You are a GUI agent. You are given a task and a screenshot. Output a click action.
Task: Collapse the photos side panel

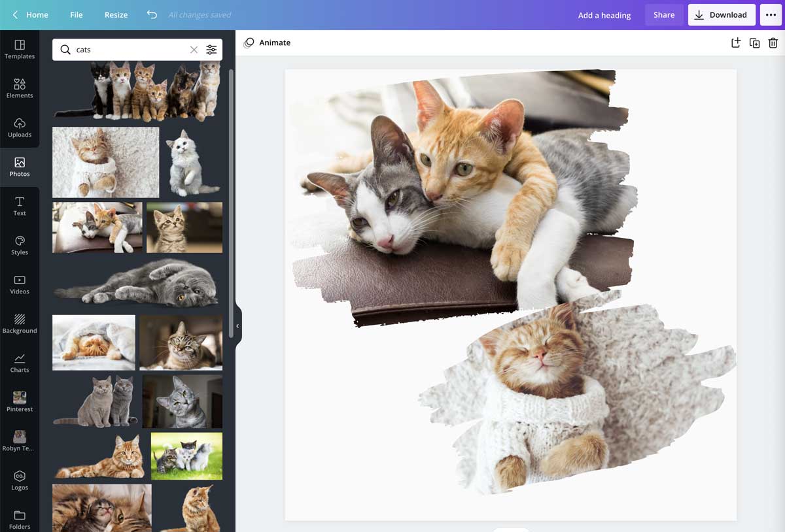(237, 325)
